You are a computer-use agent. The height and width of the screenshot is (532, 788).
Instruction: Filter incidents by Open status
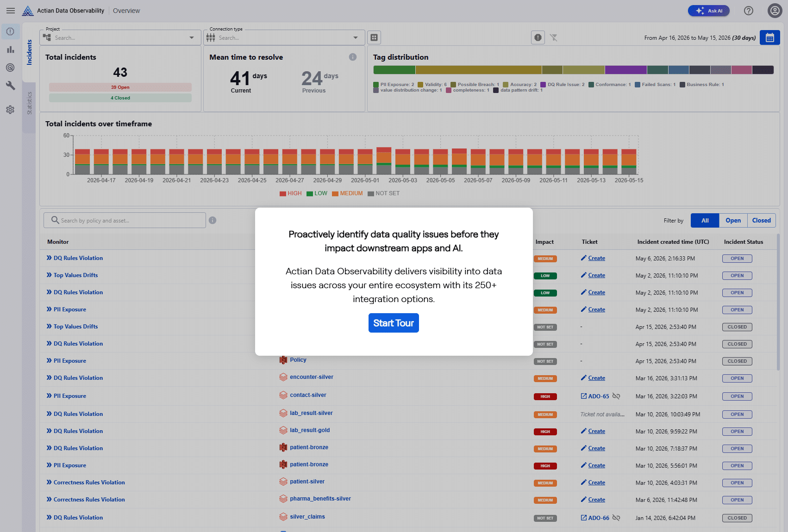(x=733, y=221)
